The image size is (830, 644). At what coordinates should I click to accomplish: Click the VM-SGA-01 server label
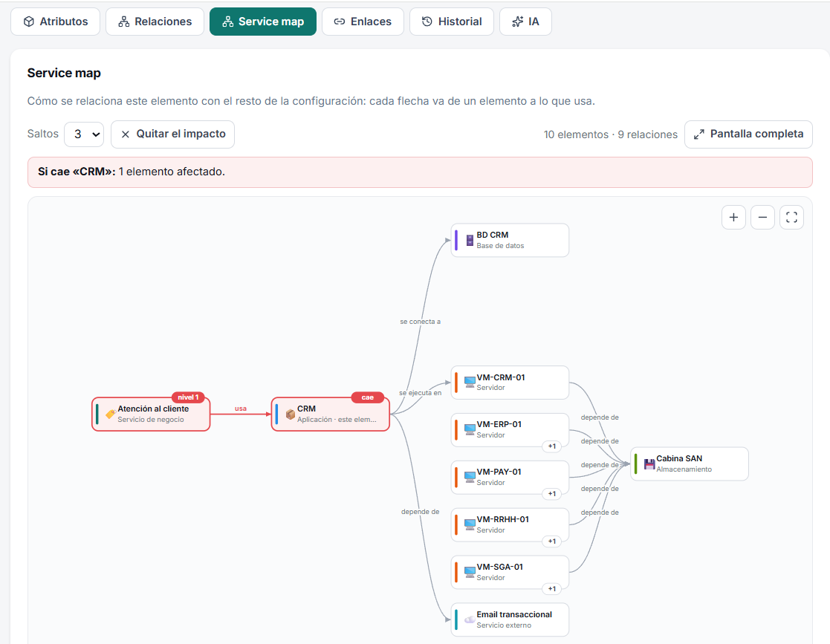pyautogui.click(x=499, y=567)
